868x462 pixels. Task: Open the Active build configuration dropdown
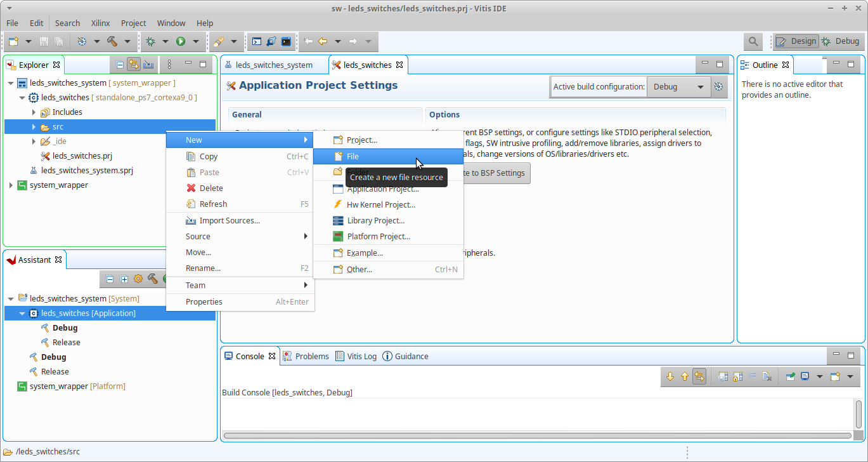click(x=677, y=87)
